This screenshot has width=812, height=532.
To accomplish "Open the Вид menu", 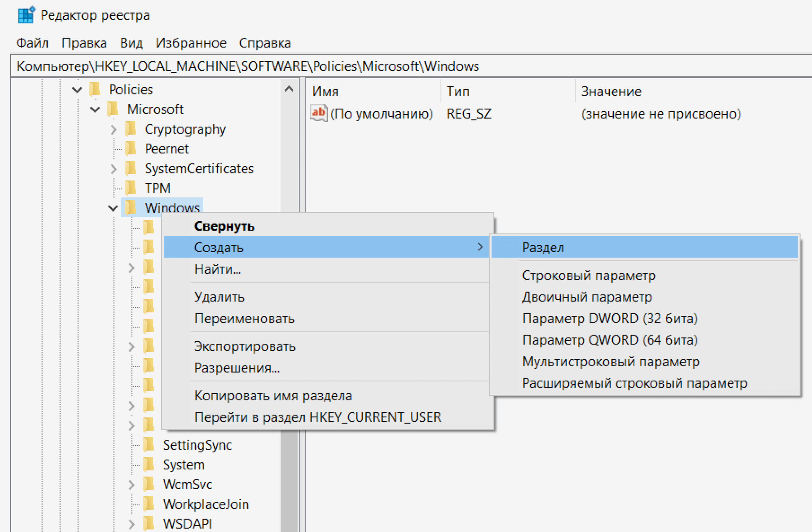I will tap(132, 43).
